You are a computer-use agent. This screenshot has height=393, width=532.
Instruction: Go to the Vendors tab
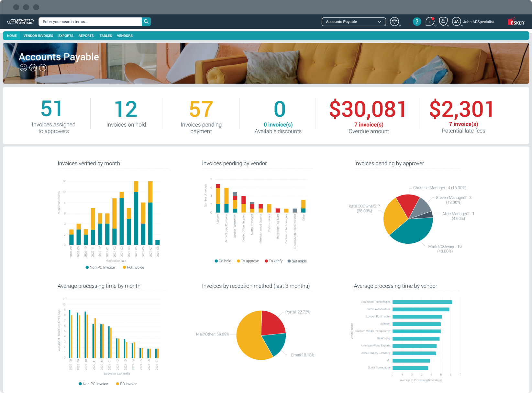tap(125, 36)
